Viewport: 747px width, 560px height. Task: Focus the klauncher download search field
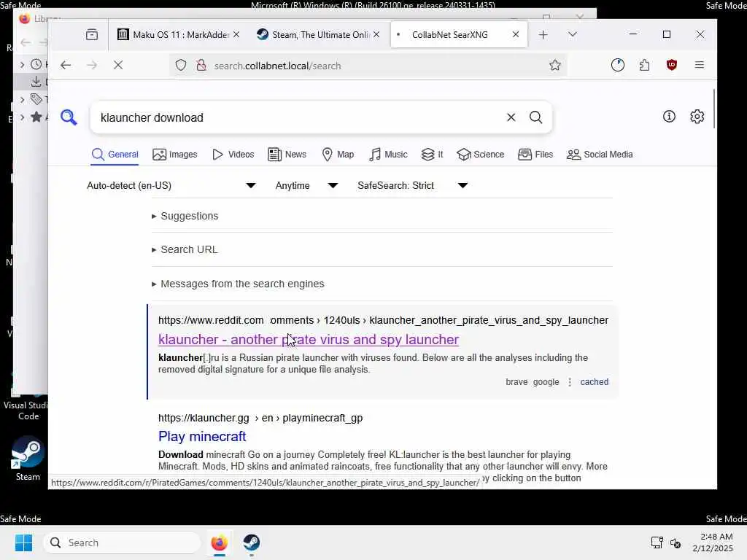point(300,117)
